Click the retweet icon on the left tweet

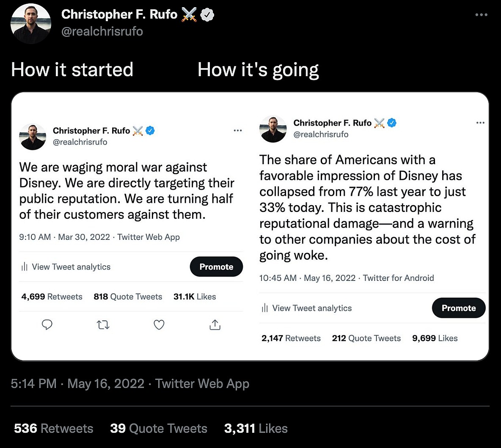(x=103, y=325)
